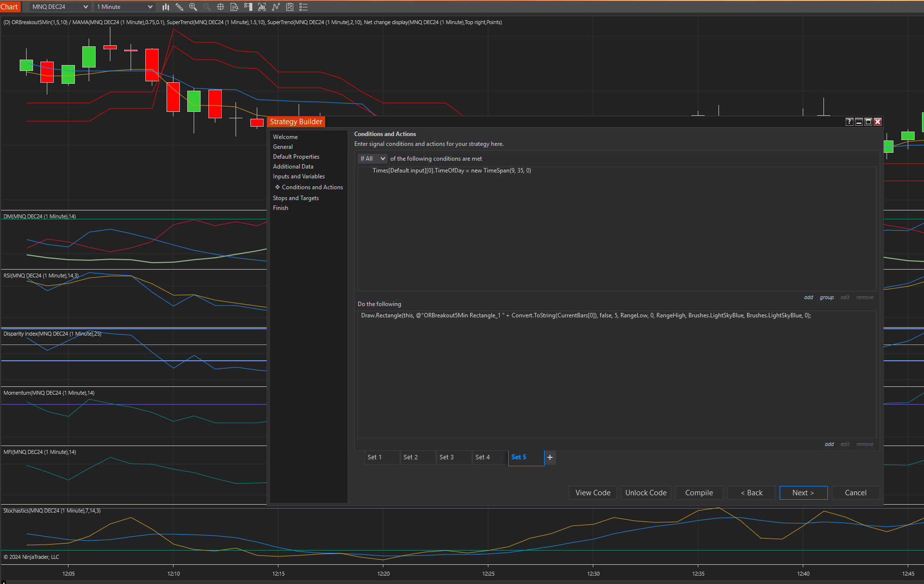Open the bar type chart style icon
The height and width of the screenshot is (584, 924).
pyautogui.click(x=166, y=7)
